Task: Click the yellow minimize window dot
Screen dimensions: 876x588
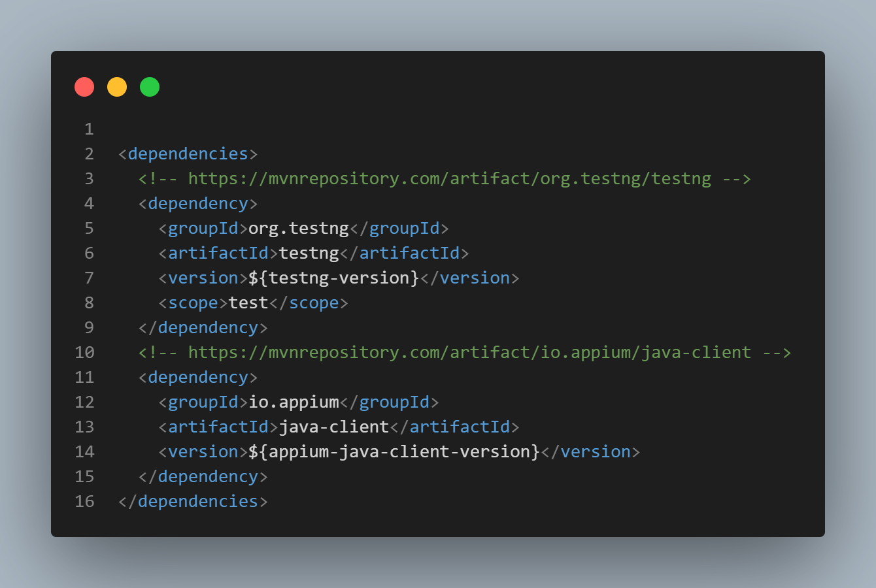Action: [x=117, y=87]
